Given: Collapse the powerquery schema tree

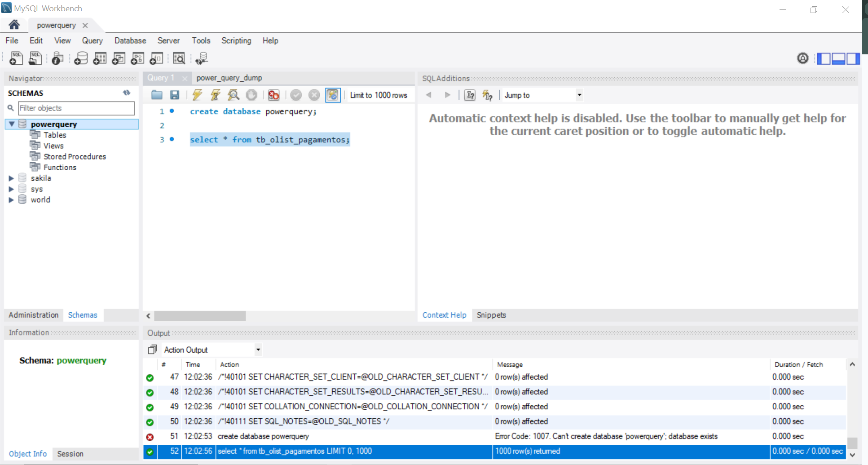Looking at the screenshot, I should tap(12, 124).
